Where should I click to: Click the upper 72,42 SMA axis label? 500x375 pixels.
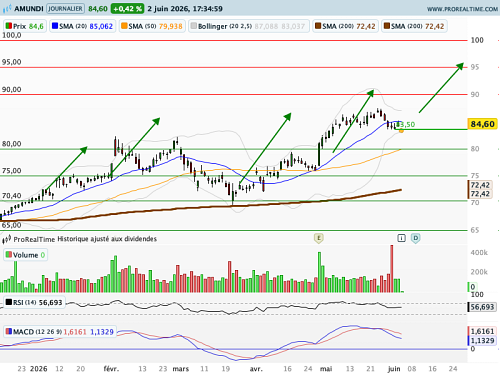click(480, 185)
